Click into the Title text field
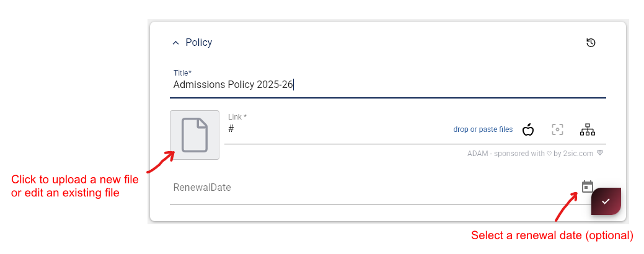 click(387, 85)
